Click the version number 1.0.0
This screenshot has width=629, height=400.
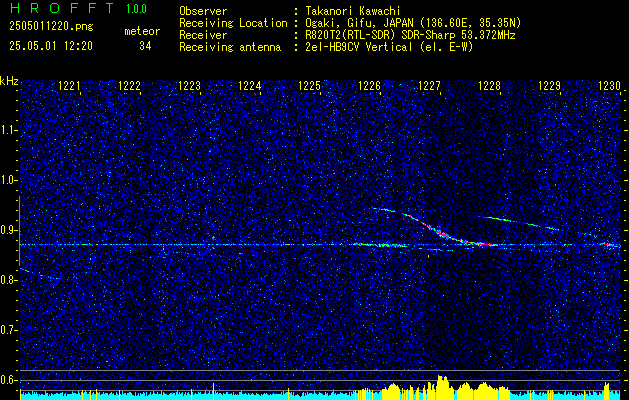(136, 9)
